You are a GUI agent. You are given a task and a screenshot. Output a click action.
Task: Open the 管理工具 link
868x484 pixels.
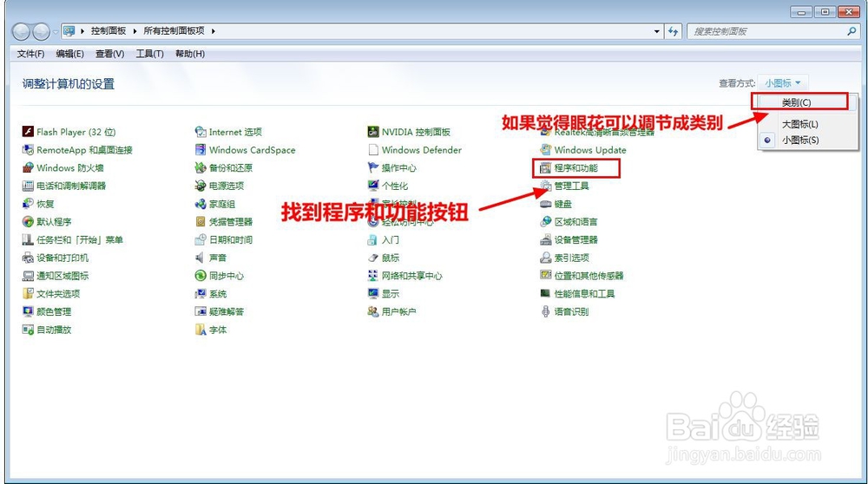(571, 186)
